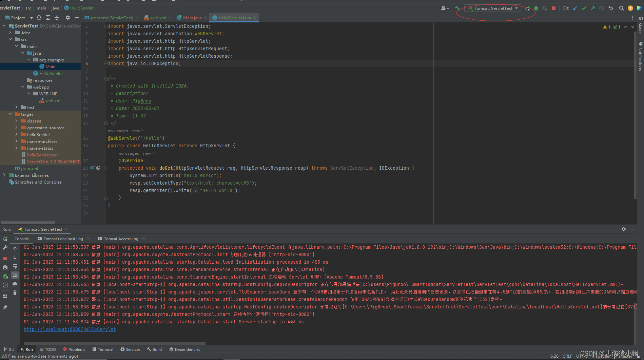644x360 pixels.
Task: Open the Services tool window
Action: point(130,349)
